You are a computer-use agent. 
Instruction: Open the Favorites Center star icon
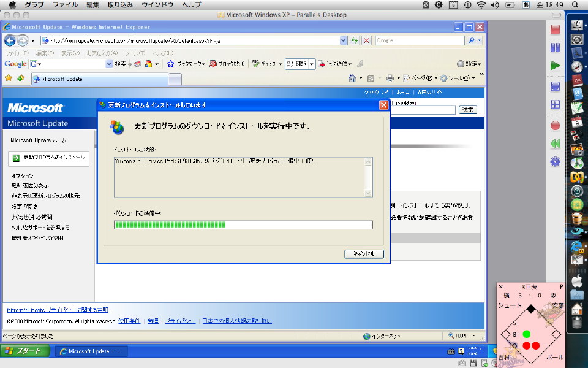point(8,78)
